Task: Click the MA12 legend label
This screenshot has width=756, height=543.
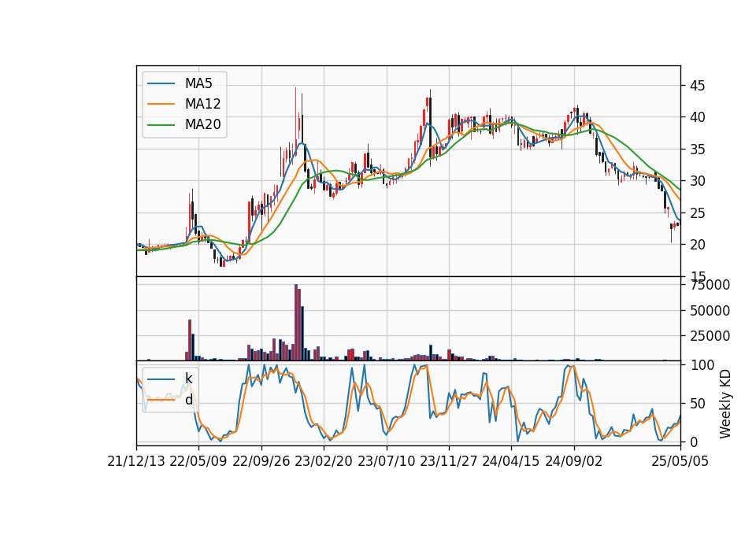Action: [x=202, y=104]
